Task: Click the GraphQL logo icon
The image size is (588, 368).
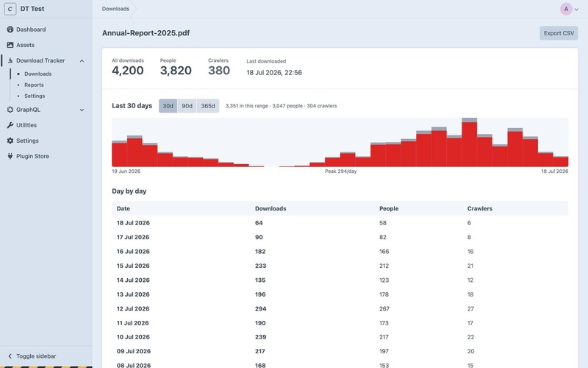Action: (x=10, y=110)
